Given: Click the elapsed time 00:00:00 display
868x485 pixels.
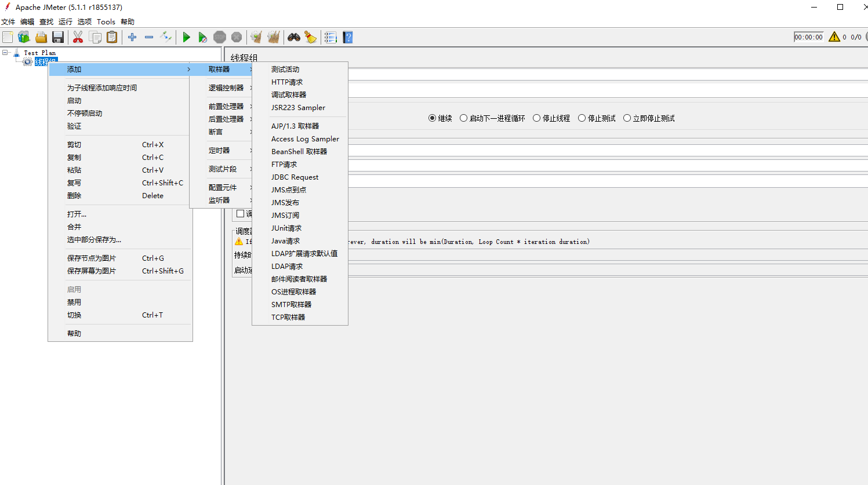Looking at the screenshot, I should [x=809, y=37].
